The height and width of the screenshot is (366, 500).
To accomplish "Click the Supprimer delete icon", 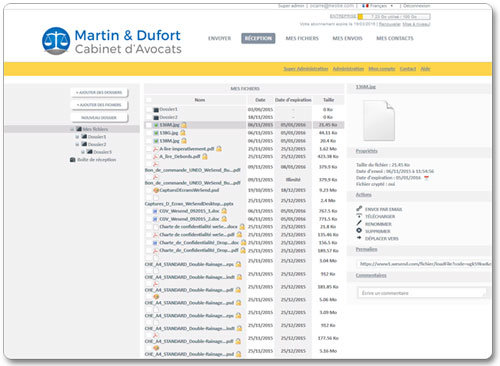I will pyautogui.click(x=359, y=230).
